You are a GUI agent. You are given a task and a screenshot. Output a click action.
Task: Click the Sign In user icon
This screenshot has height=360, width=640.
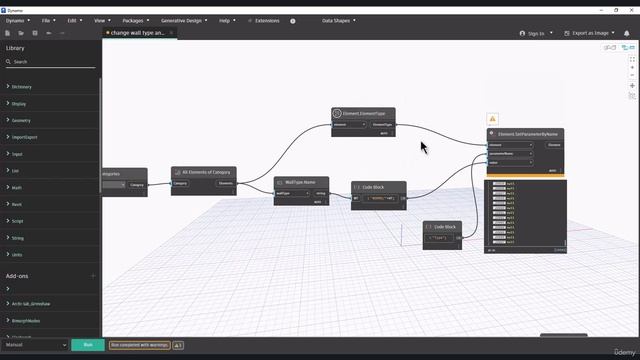click(x=522, y=33)
